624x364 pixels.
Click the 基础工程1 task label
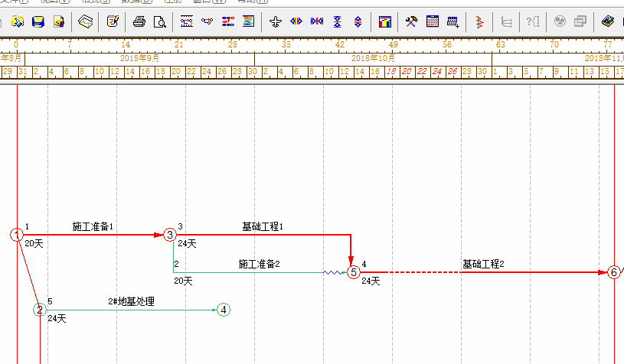263,226
